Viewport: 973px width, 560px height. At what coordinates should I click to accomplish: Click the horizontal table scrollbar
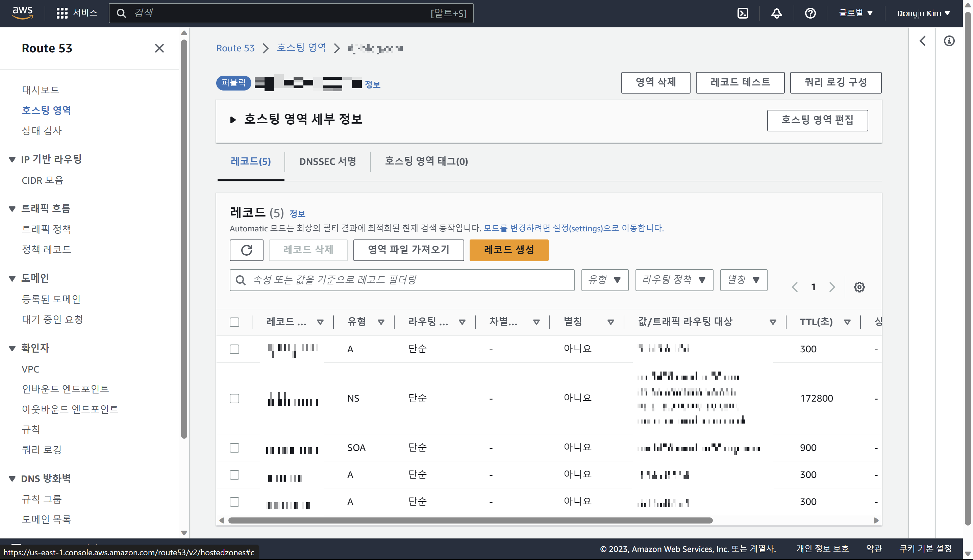(470, 520)
